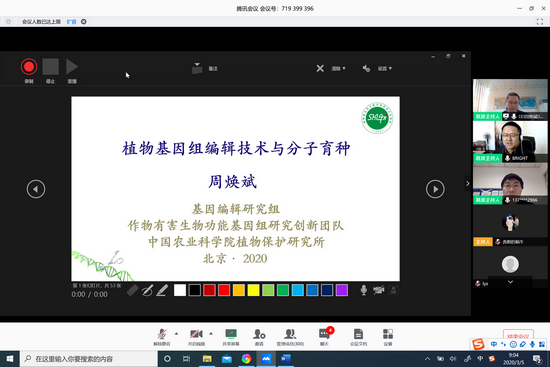Viewport: 550px width, 367px height.
Task: Go to the next slide arrow
Action: click(x=435, y=189)
